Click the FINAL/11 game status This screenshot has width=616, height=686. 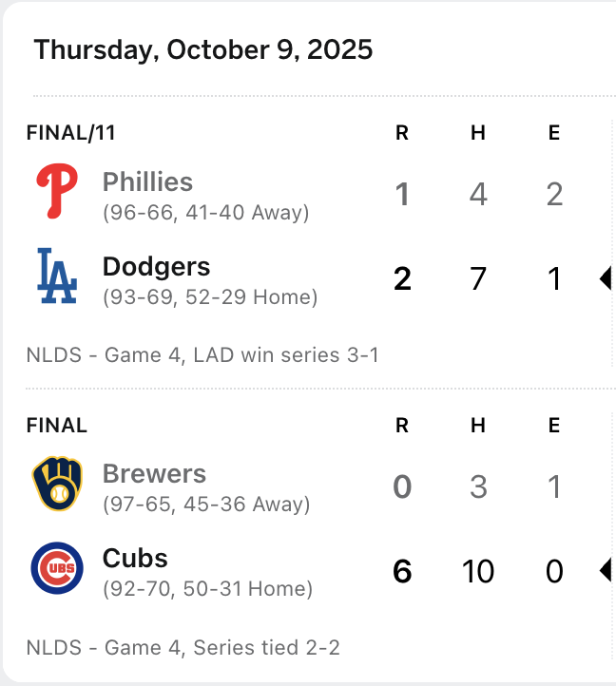(71, 133)
